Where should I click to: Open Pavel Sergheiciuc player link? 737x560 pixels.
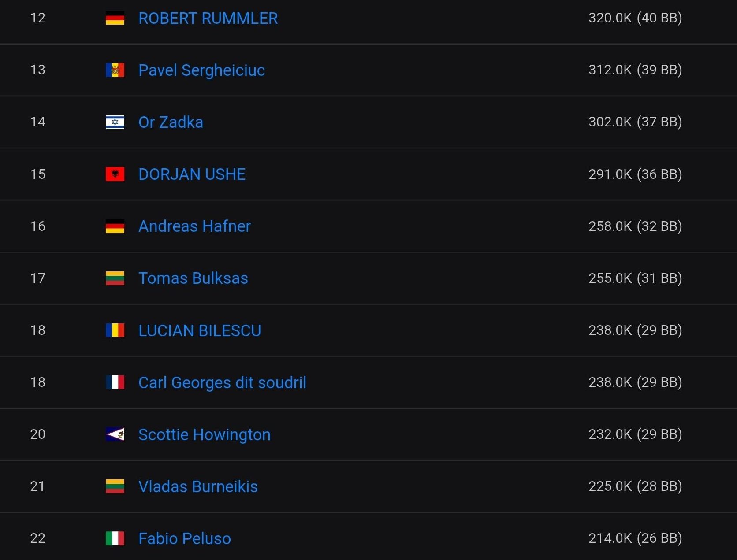point(201,70)
